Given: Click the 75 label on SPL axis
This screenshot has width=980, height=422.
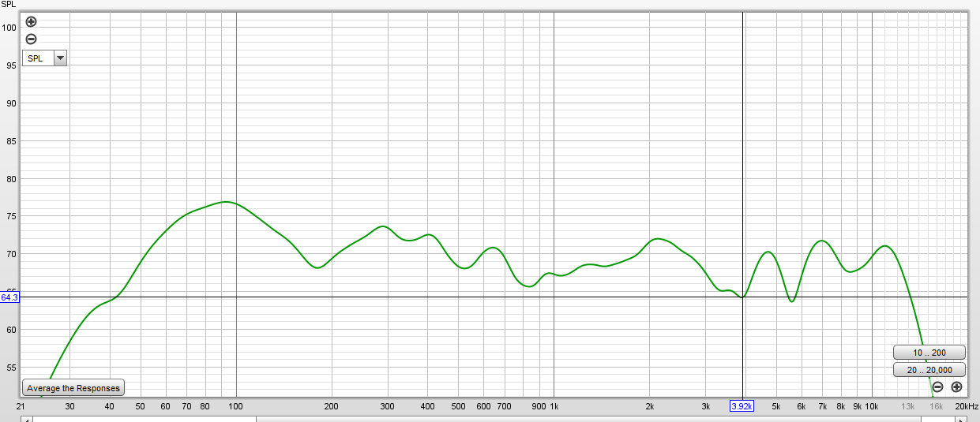Looking at the screenshot, I should tap(12, 216).
